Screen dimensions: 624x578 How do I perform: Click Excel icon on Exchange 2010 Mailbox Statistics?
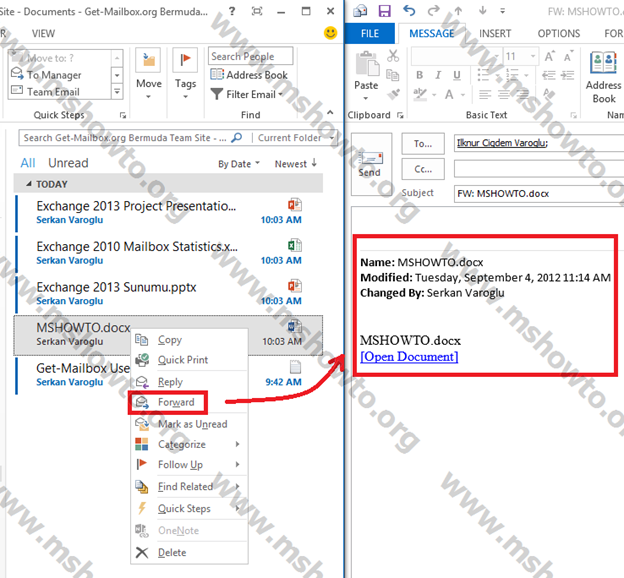coord(295,245)
